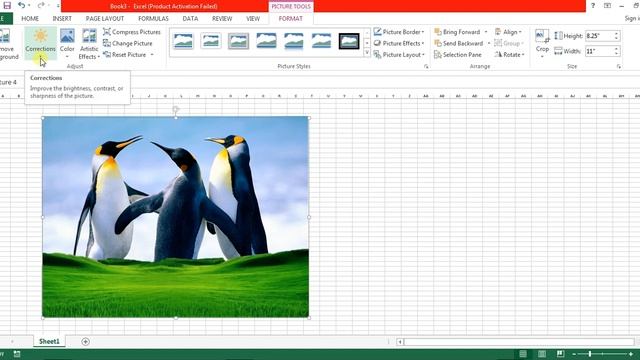Switch to Page Layout view in status bar
The image size is (640, 360).
pyautogui.click(x=542, y=354)
